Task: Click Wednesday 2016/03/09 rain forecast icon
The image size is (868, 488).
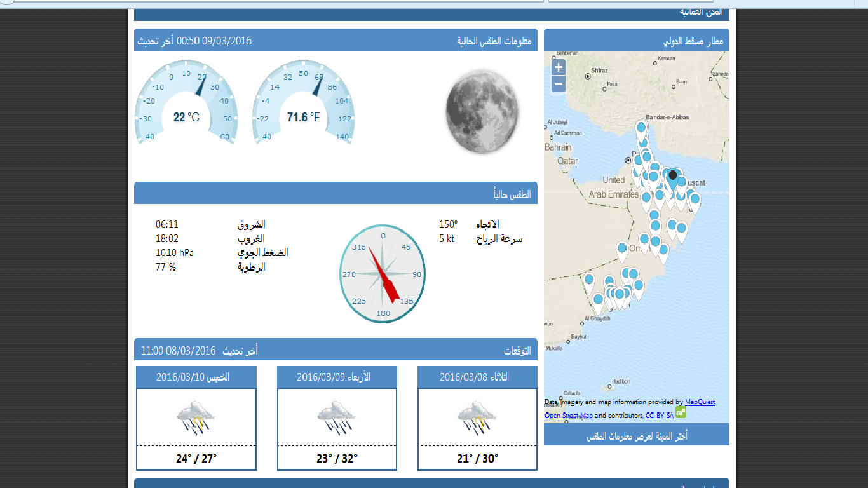Action: click(x=336, y=417)
